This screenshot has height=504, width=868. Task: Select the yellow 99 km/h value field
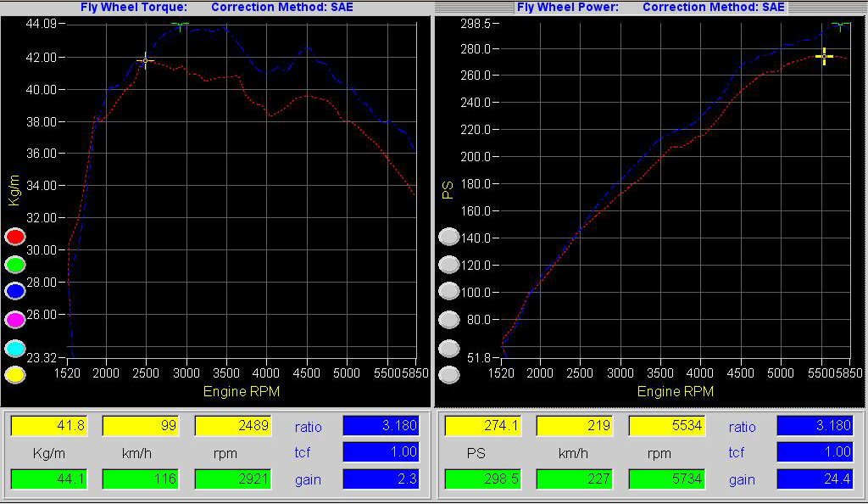tap(141, 426)
